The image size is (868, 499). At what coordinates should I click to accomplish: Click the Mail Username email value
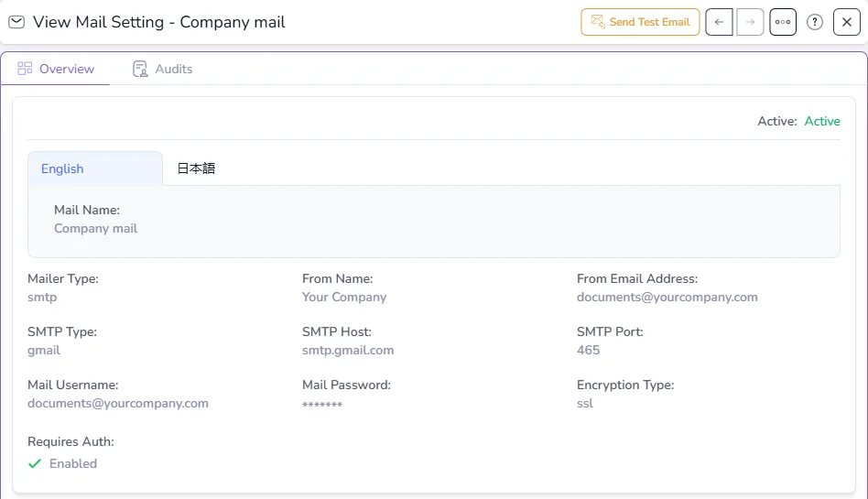(118, 403)
